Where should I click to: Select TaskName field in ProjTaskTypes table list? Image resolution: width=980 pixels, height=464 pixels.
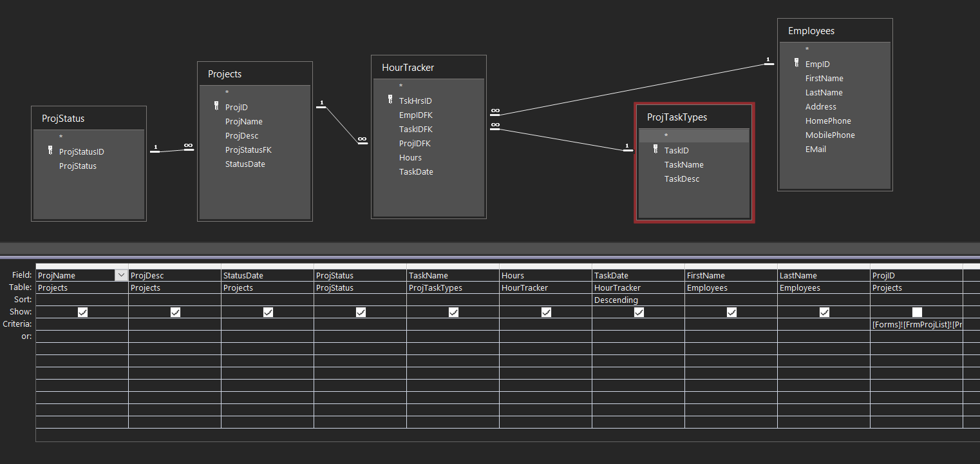coord(684,165)
